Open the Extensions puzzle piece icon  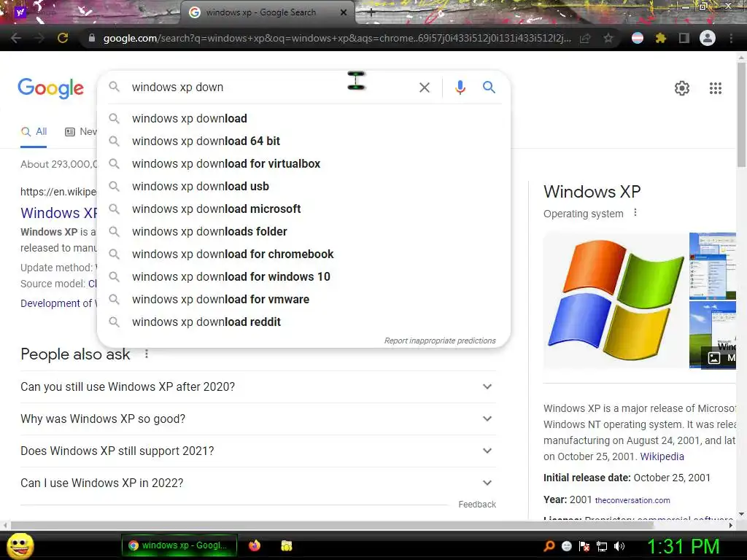click(x=660, y=38)
